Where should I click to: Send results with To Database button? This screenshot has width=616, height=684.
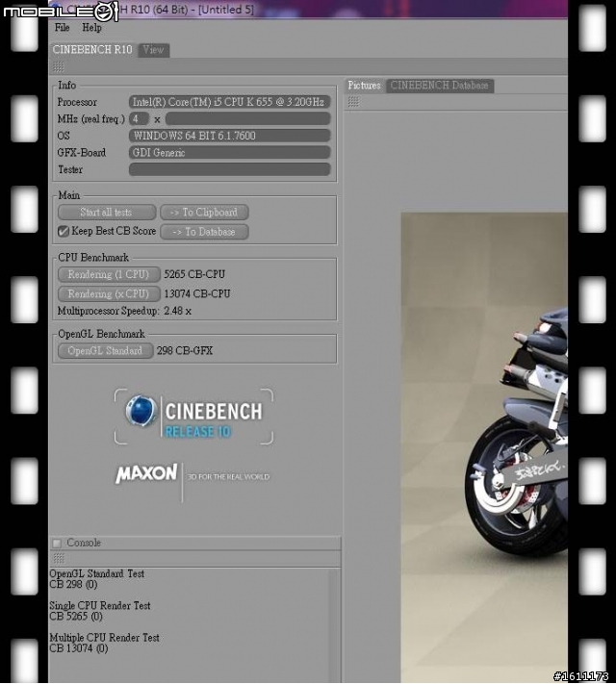pos(204,232)
